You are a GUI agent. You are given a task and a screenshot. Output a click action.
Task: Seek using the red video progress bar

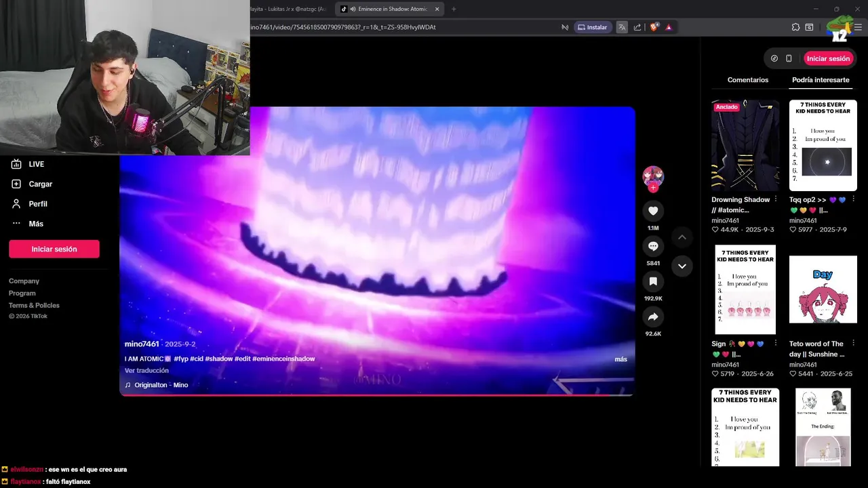point(377,395)
